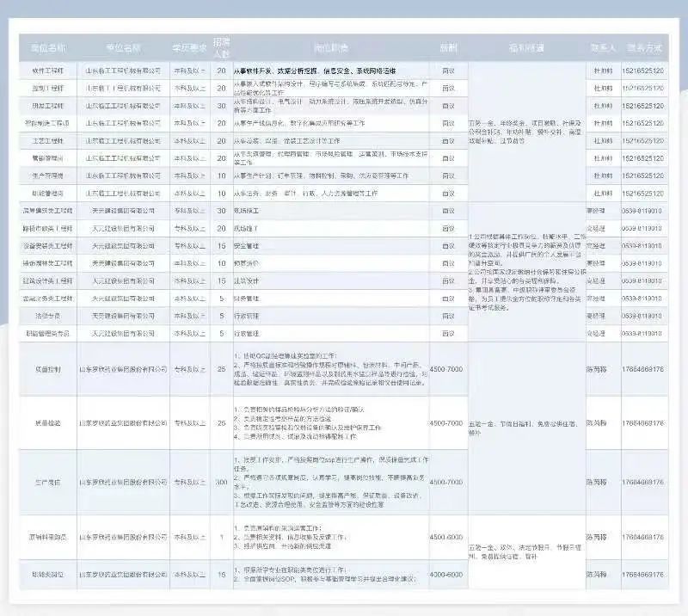Click the 五险一金、年终奖金 benefits cell

(526, 132)
